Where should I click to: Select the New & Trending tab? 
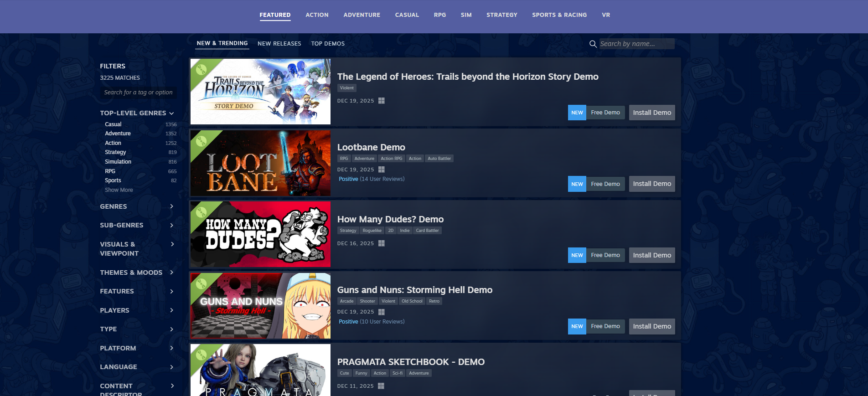(222, 43)
